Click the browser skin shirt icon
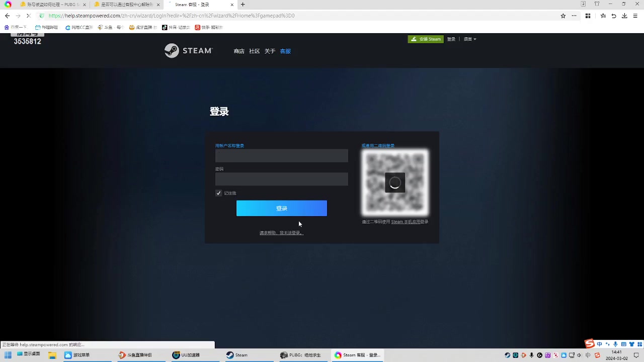Screen dimensions: 644x362 point(597,4)
